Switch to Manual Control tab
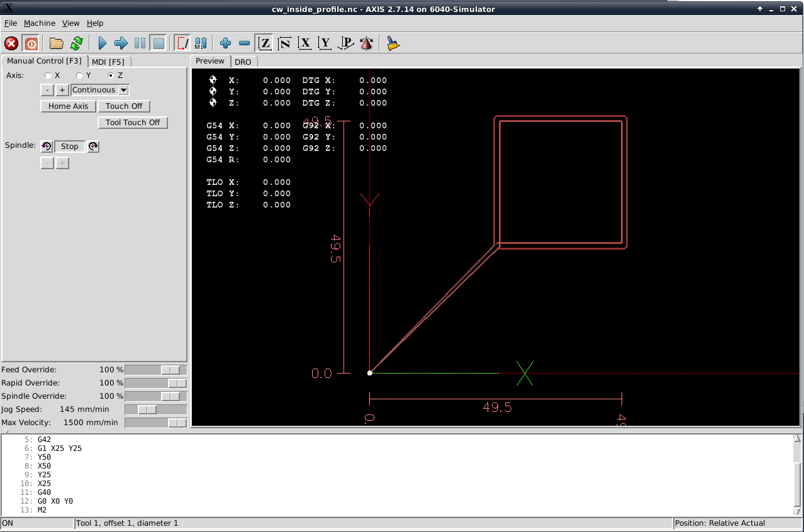Image resolution: width=804 pixels, height=532 pixels. coord(44,61)
